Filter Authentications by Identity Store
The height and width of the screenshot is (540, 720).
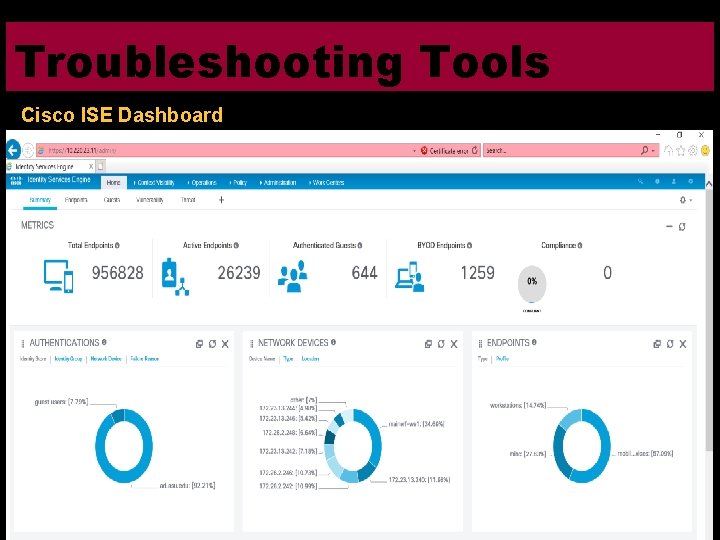point(33,359)
